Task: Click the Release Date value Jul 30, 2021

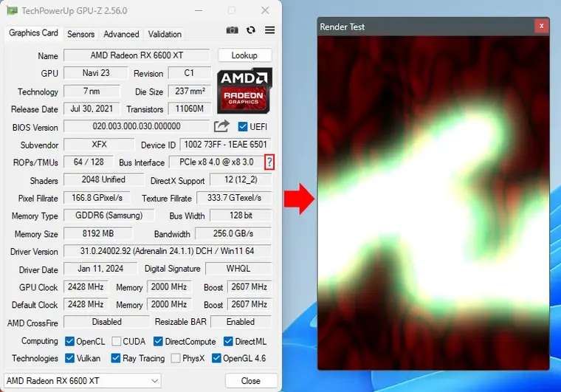Action: 92,109
